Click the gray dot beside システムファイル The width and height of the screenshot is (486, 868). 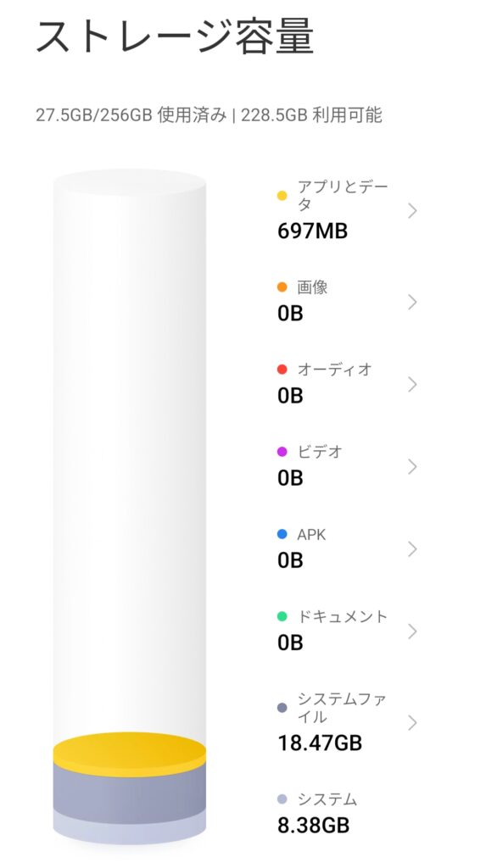[x=282, y=708]
